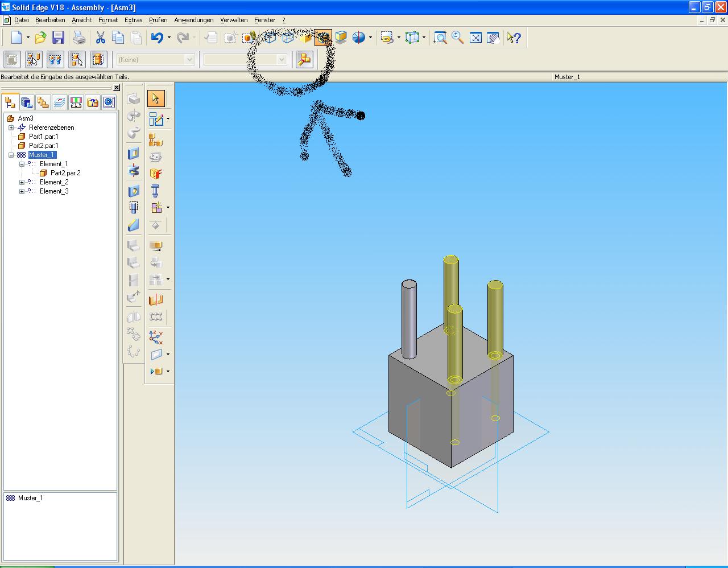Click Muster_1 in the lower pane
Image resolution: width=728 pixels, height=568 pixels.
(30, 498)
